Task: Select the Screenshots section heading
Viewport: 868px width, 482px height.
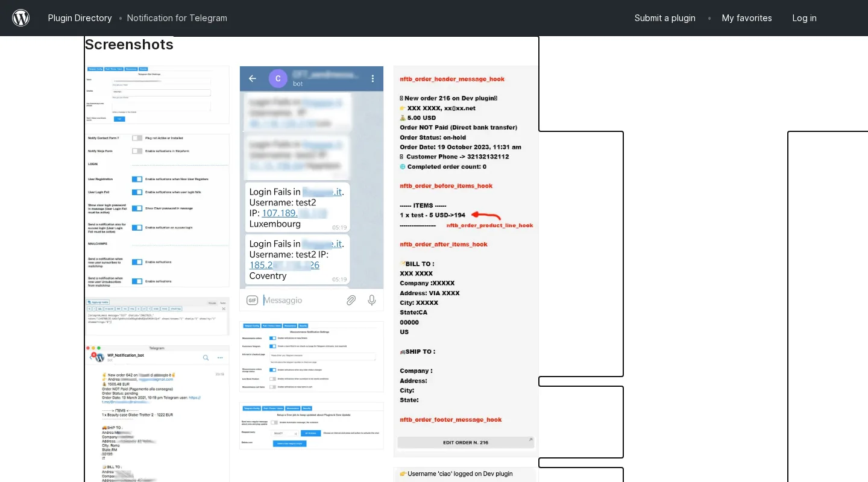Action: pos(129,45)
